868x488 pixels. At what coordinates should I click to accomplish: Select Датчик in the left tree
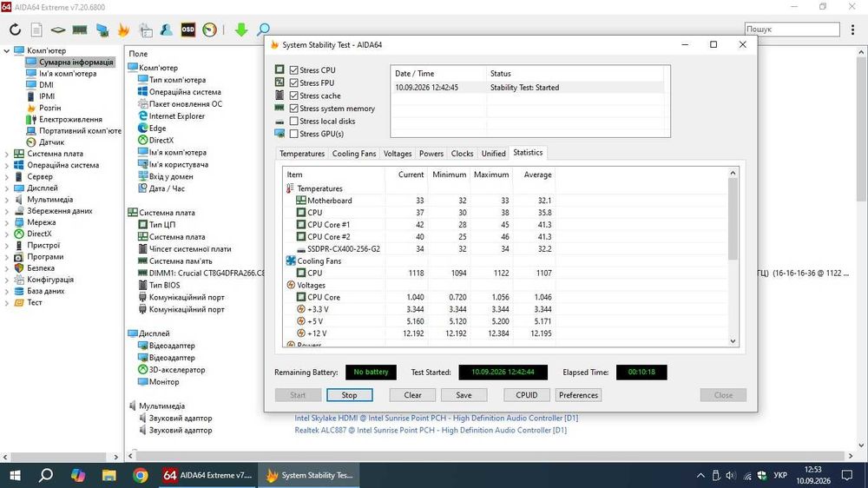click(x=51, y=142)
